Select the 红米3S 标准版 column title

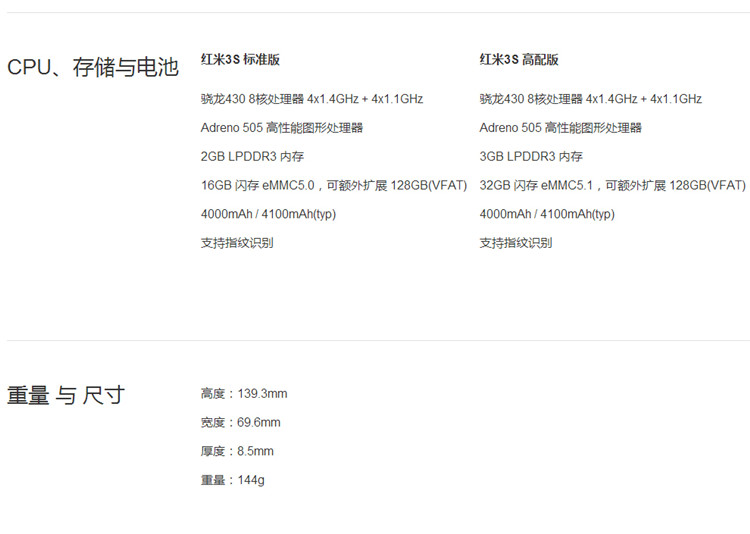coord(240,60)
